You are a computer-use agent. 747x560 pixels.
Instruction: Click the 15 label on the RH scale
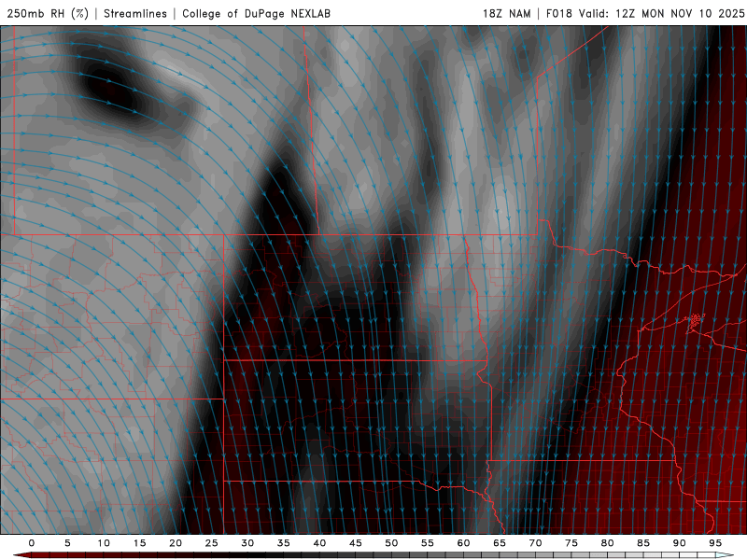(x=139, y=543)
